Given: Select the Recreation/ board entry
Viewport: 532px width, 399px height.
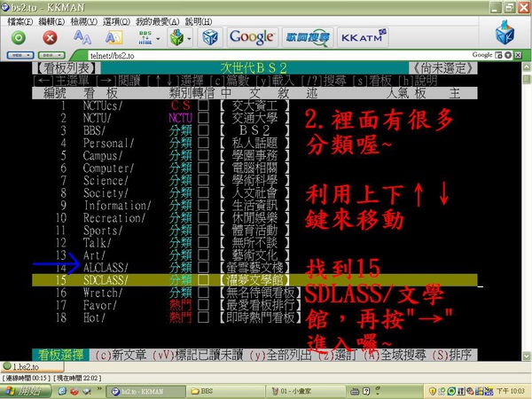Looking at the screenshot, I should click(x=114, y=218).
